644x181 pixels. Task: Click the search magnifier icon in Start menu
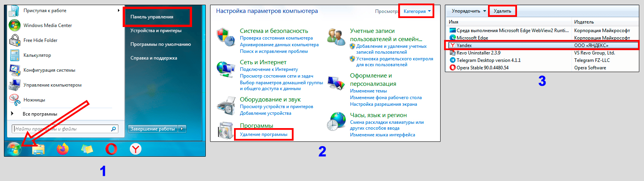113,129
